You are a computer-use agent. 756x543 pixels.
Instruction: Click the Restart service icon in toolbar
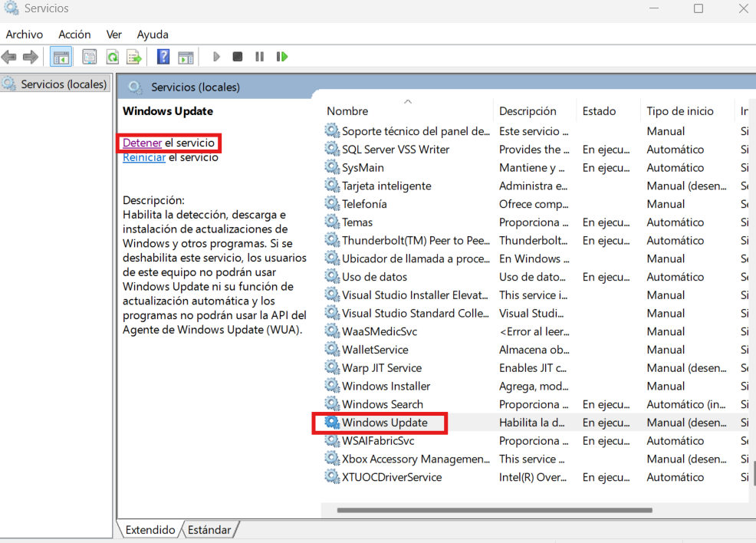coord(281,57)
